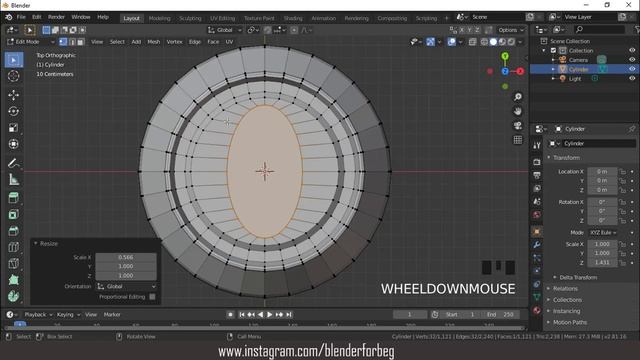640x360 pixels.
Task: Select the Extrude Region tool
Action: pyautogui.click(x=13, y=198)
